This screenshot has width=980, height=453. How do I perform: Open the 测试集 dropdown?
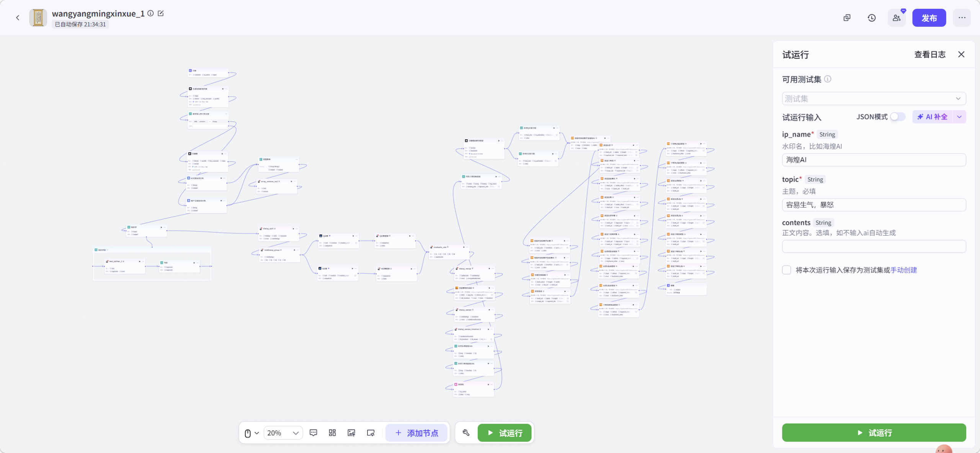pos(874,99)
